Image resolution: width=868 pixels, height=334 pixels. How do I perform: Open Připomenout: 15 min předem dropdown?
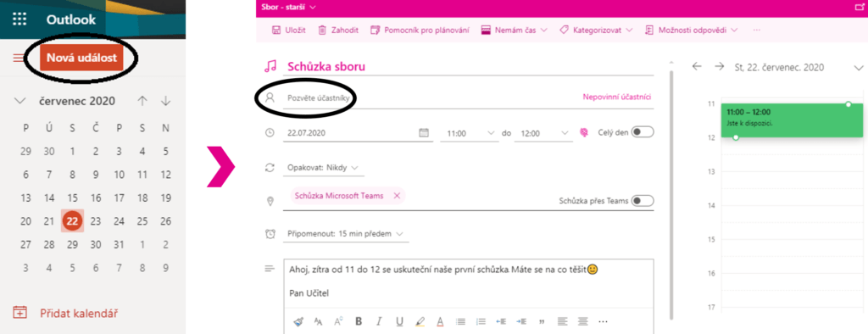coord(346,234)
